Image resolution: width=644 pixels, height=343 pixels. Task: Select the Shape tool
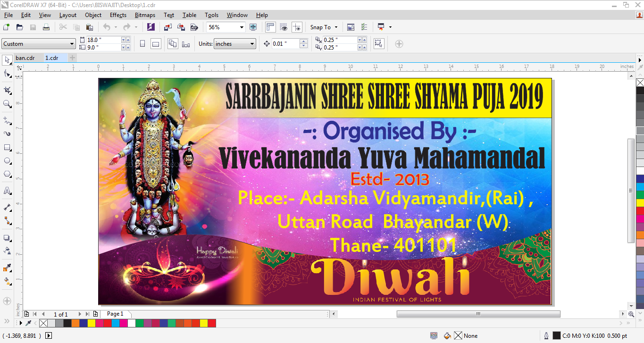point(7,74)
